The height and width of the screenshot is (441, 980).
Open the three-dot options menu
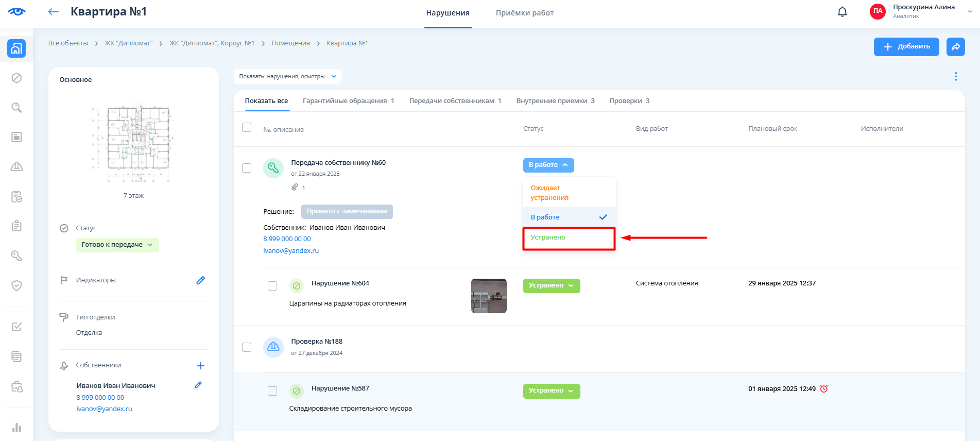pos(956,76)
